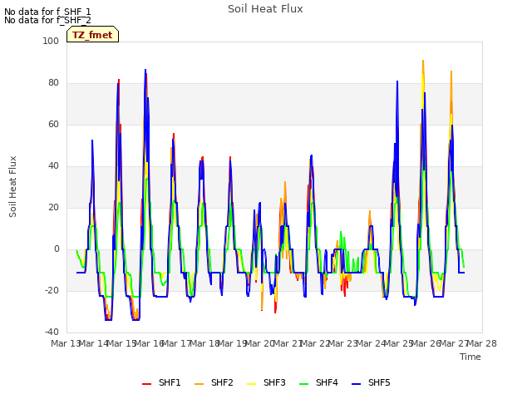Screen dimensions: 532x399
Task: Click the SHF5 blue legend swatch
Action: (357, 383)
